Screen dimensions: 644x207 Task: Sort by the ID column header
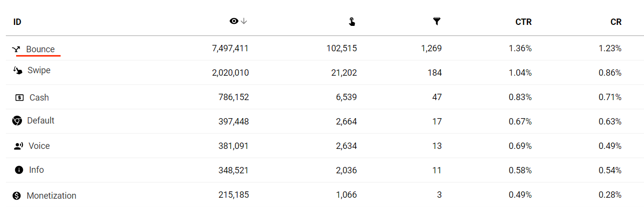click(17, 22)
